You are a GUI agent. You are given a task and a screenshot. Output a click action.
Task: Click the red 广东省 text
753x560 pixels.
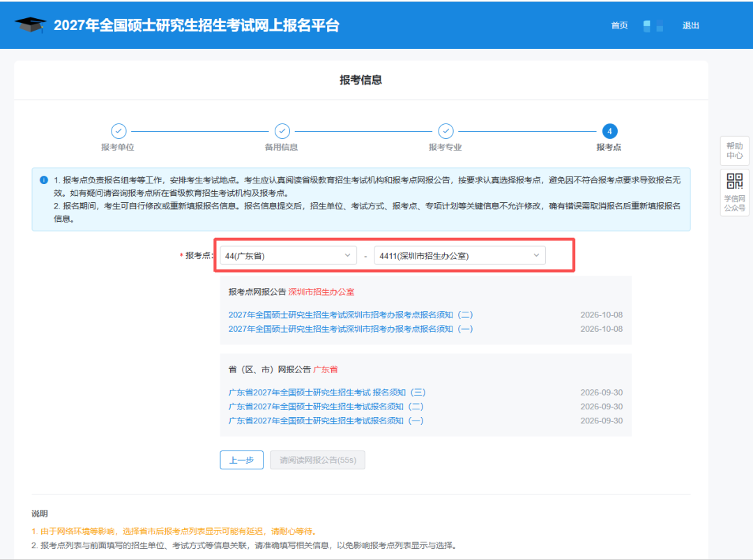point(325,370)
